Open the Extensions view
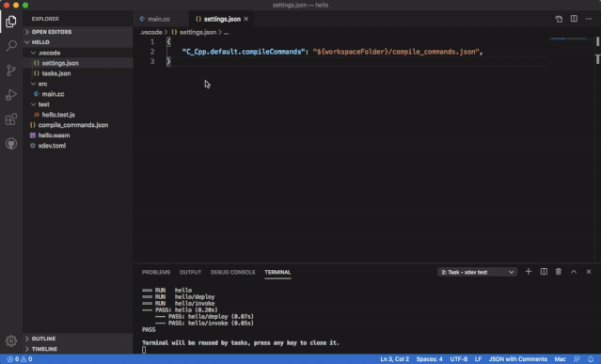601x364 pixels. click(x=11, y=119)
